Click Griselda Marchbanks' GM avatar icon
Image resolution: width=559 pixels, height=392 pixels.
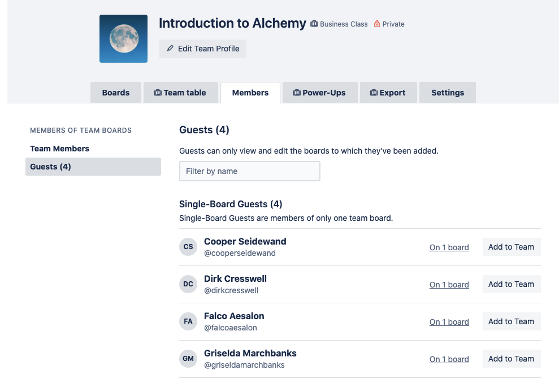tap(188, 359)
